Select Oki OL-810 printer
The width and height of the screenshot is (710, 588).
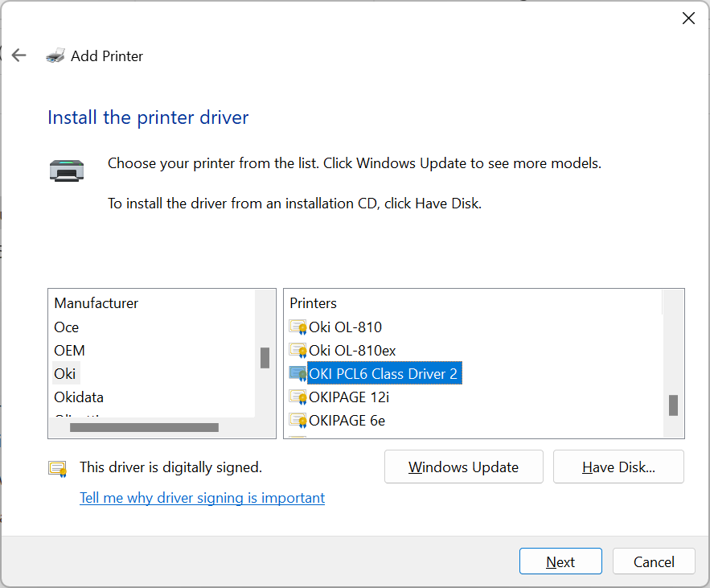[x=345, y=327]
